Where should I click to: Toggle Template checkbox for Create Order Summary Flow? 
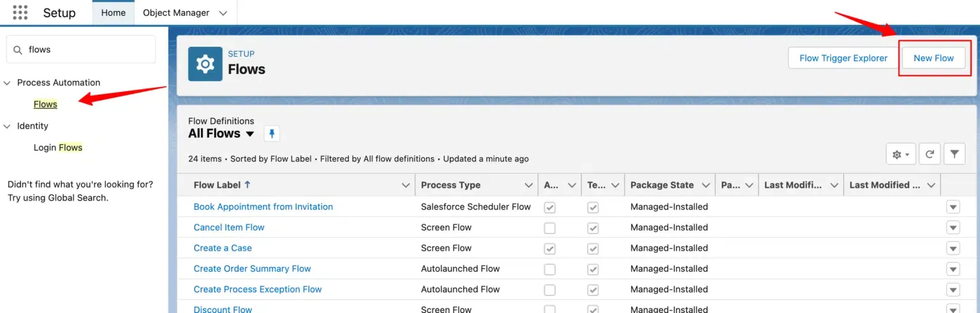click(x=593, y=269)
